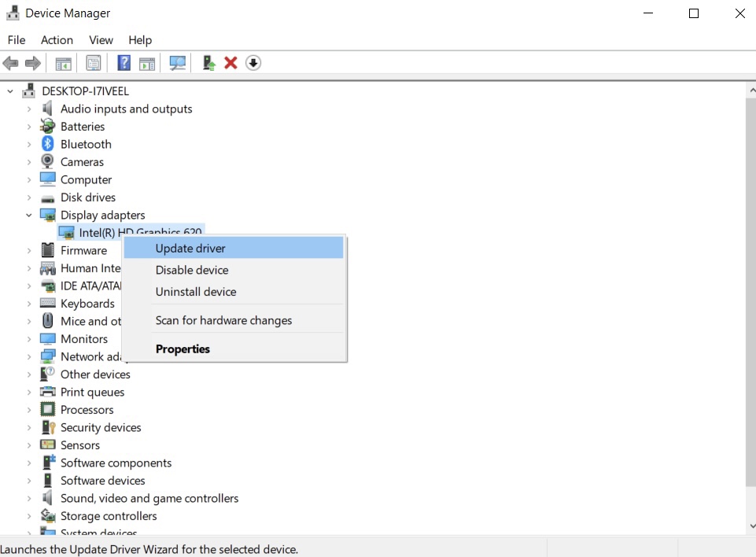Image resolution: width=756 pixels, height=557 pixels.
Task: Select the Storage controllers tree label
Action: coord(109,516)
